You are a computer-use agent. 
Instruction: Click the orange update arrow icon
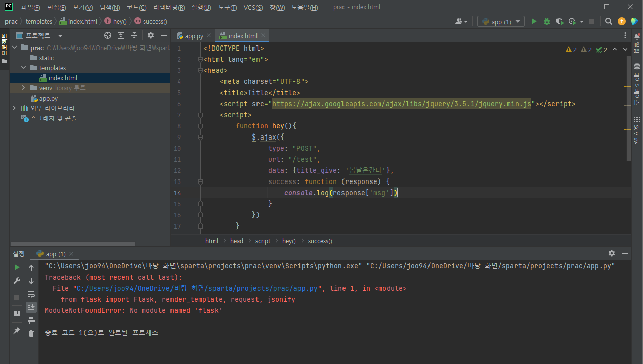pos(622,22)
